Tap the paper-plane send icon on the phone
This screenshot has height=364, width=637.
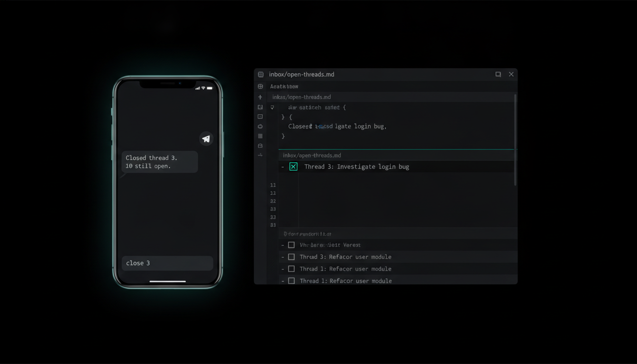click(x=206, y=138)
